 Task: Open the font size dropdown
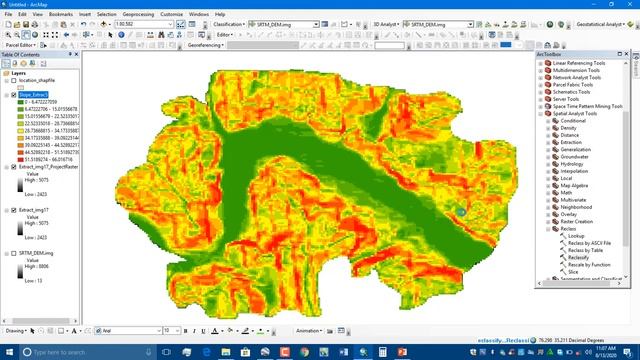(x=178, y=331)
